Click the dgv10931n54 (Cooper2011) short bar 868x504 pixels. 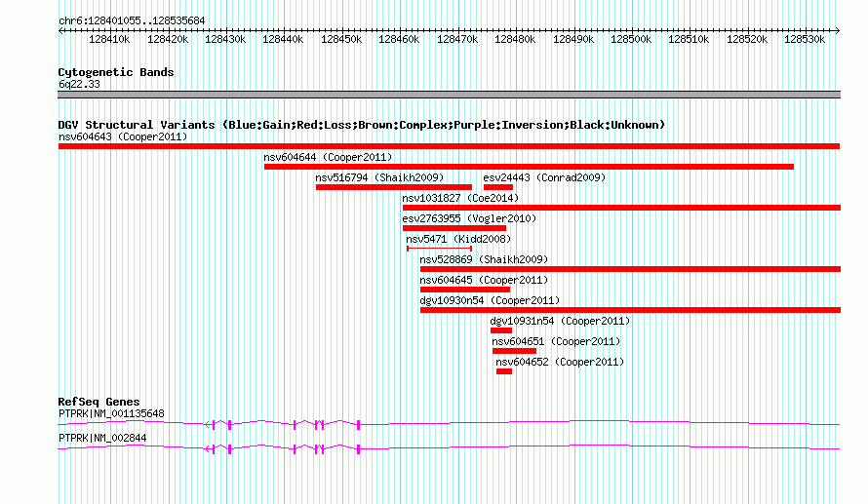[501, 330]
